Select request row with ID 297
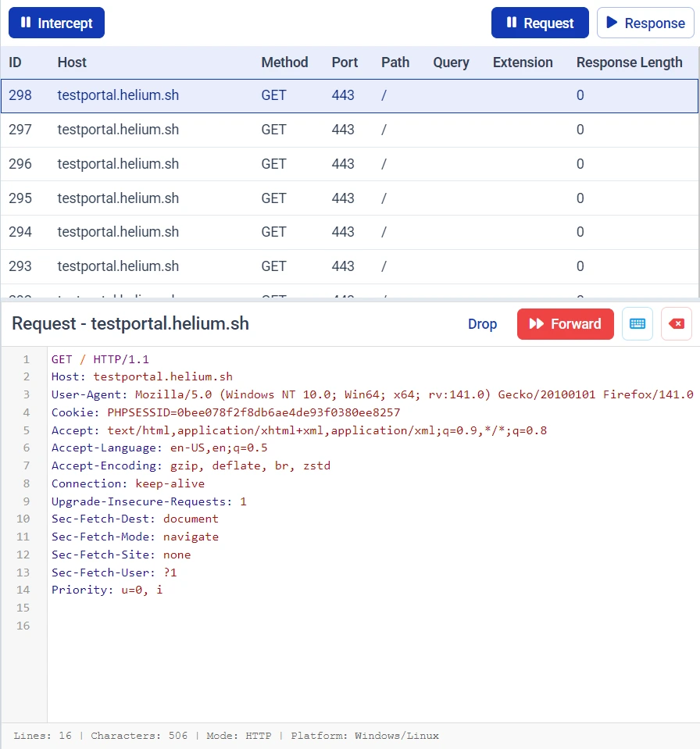 (350, 130)
